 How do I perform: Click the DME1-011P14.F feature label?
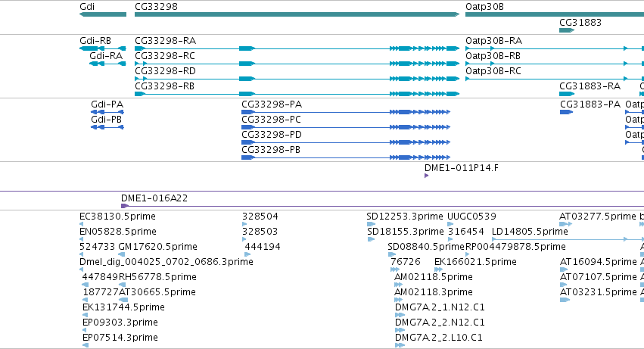click(x=462, y=168)
